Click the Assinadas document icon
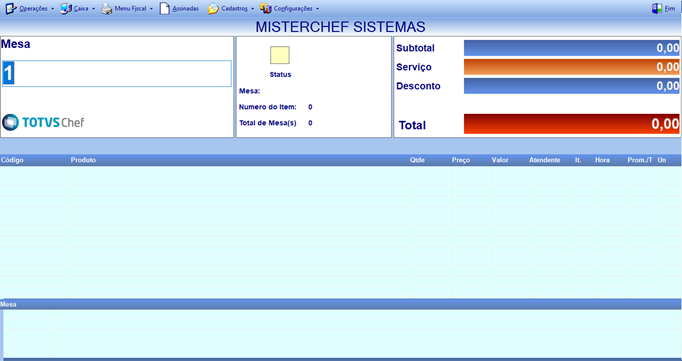The height and width of the screenshot is (361, 682). point(164,8)
